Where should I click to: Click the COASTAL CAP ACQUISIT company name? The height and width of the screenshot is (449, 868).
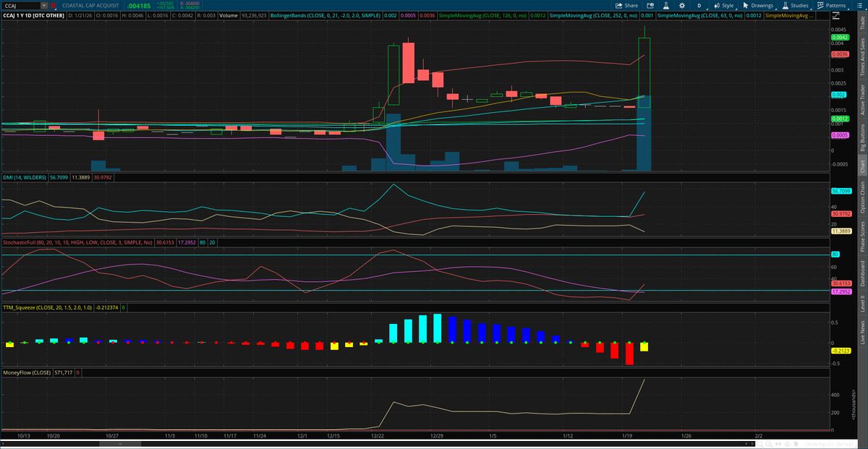tap(90, 6)
